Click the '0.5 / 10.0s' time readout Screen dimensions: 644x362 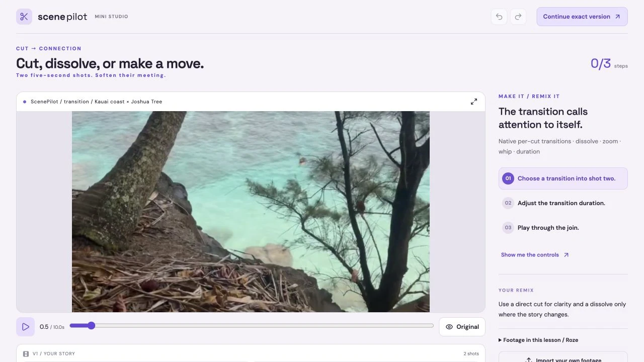click(x=52, y=327)
